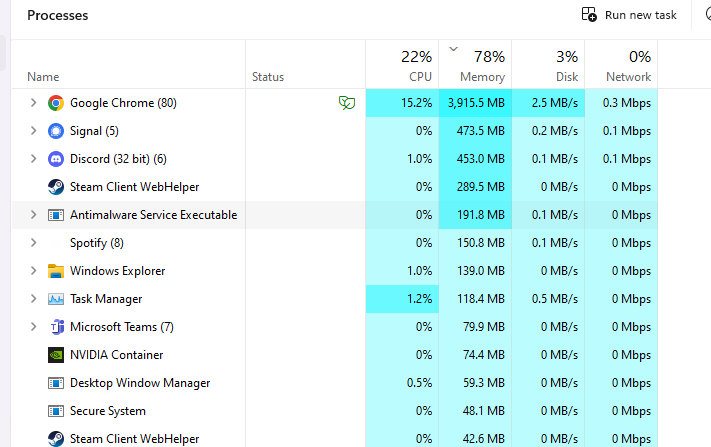Viewport: 711px width, 447px height.
Task: Expand the Google Chrome process group
Action: point(33,103)
